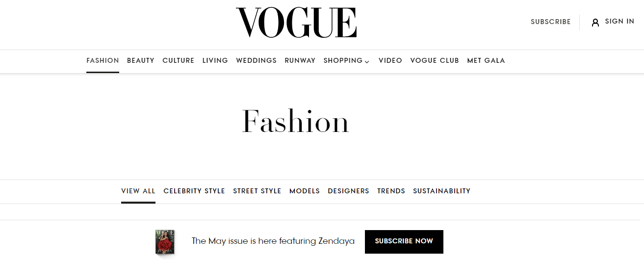Viewport: 644px width, 261px height.
Task: Open the Subscribe link in header
Action: [550, 22]
